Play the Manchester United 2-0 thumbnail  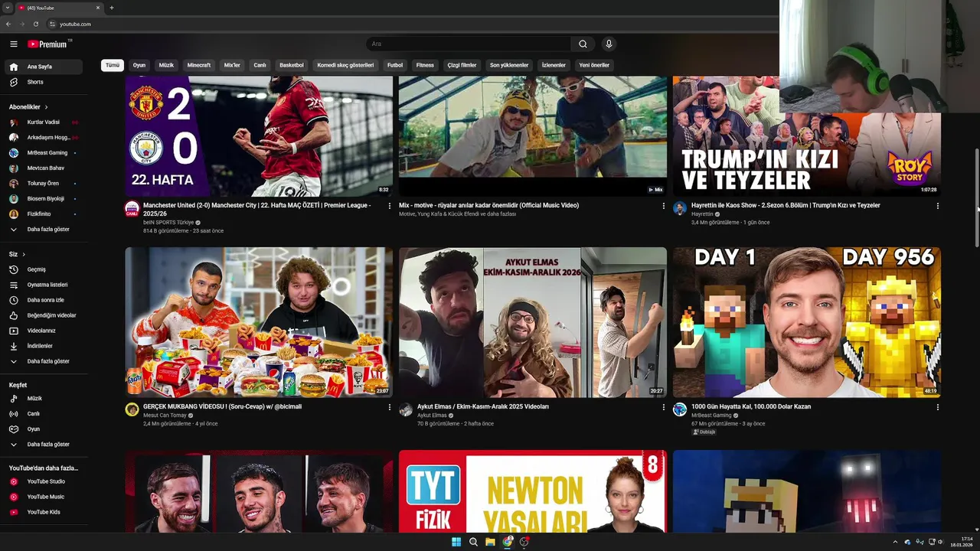(x=259, y=136)
